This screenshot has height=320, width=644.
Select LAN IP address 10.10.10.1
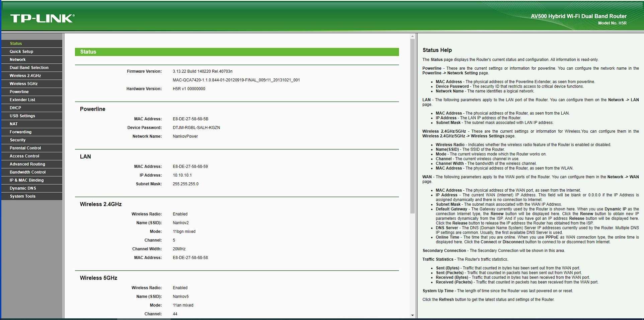182,175
